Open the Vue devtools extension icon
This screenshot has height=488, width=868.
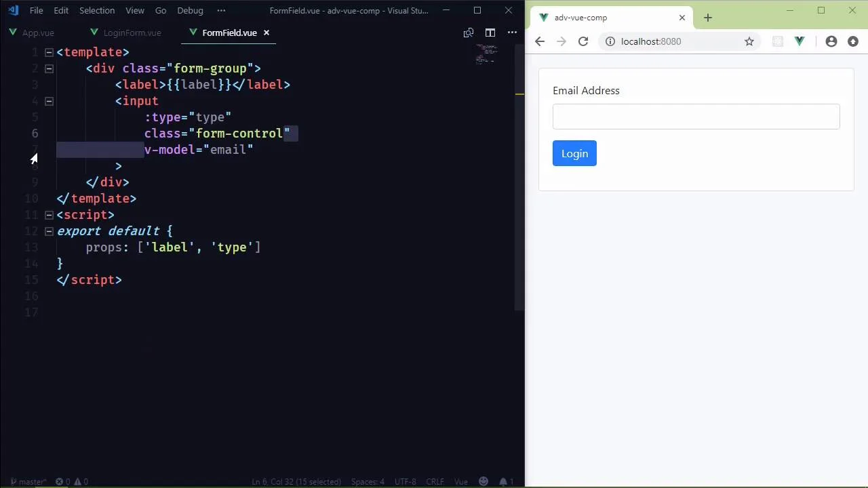pyautogui.click(x=800, y=41)
